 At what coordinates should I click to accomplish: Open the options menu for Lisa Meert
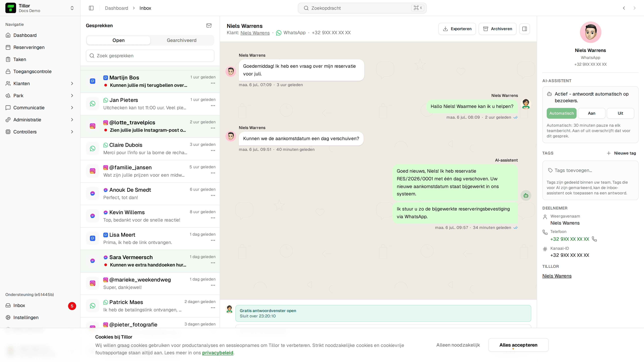213,241
